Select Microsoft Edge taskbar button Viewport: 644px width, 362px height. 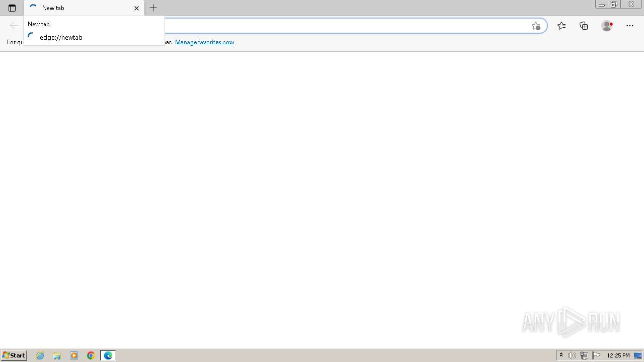(x=108, y=355)
